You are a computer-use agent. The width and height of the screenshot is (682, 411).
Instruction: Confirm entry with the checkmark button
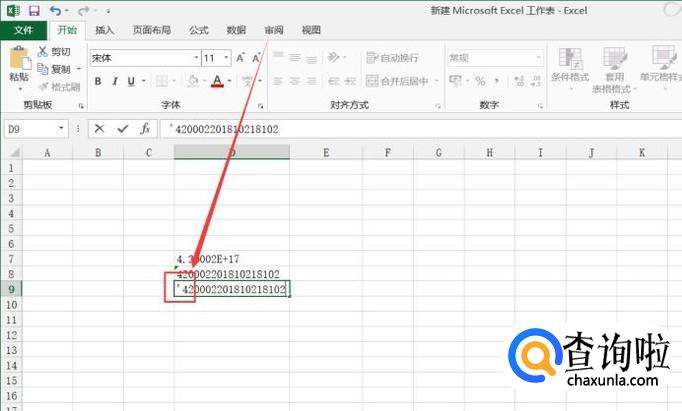[x=123, y=129]
